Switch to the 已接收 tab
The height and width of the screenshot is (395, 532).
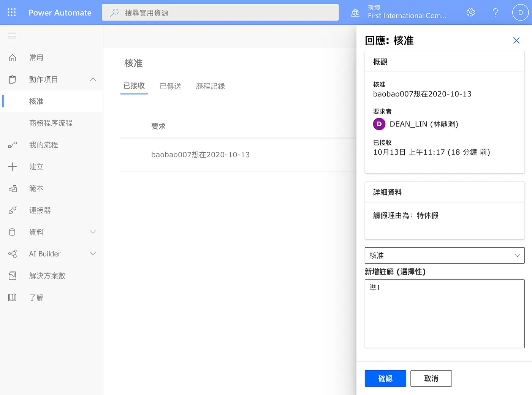click(134, 86)
